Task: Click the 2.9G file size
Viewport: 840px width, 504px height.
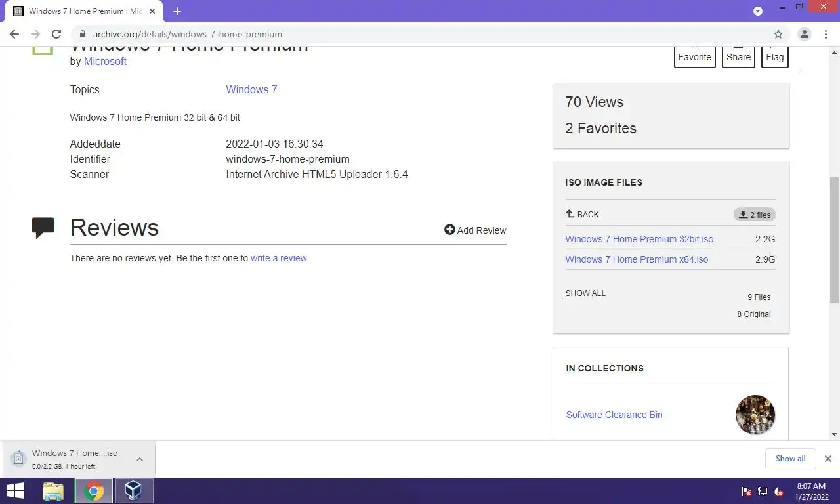Action: coord(765,259)
